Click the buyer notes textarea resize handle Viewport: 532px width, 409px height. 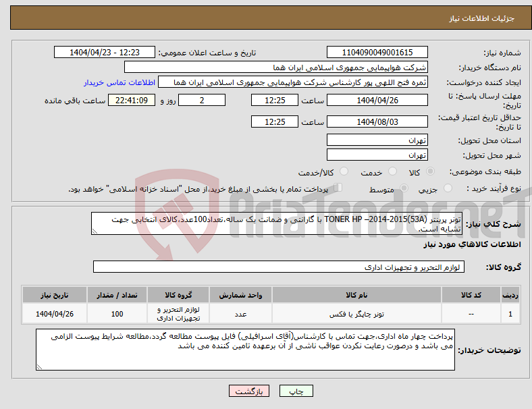tap(39, 366)
